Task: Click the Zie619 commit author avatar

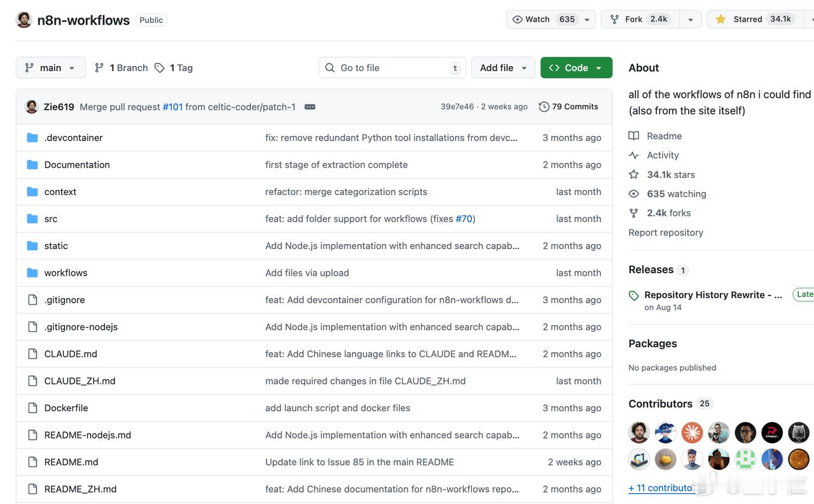Action: [32, 107]
